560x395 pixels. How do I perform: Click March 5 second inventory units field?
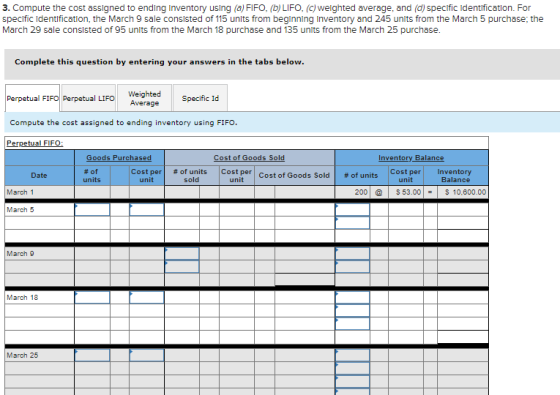pos(352,223)
